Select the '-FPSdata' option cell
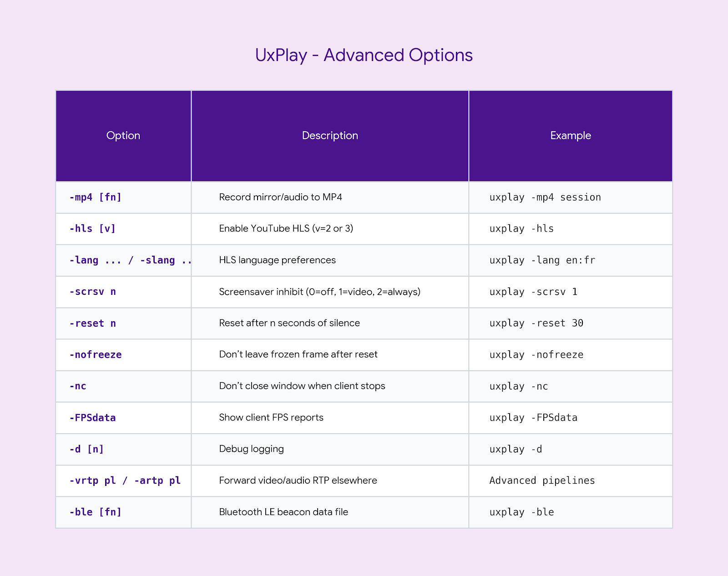This screenshot has height=576, width=728. click(x=123, y=418)
